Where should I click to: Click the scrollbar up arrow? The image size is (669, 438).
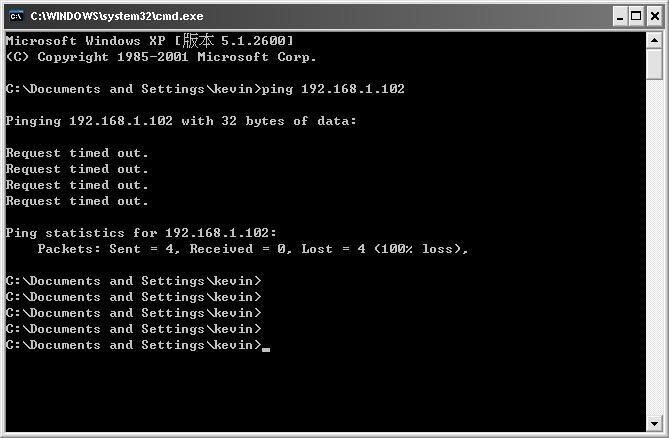pos(654,39)
